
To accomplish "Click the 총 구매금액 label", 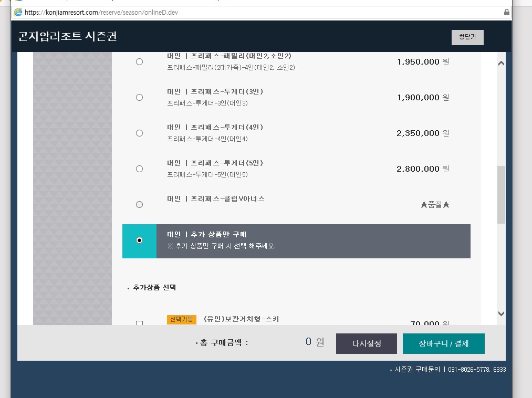I will [x=224, y=343].
